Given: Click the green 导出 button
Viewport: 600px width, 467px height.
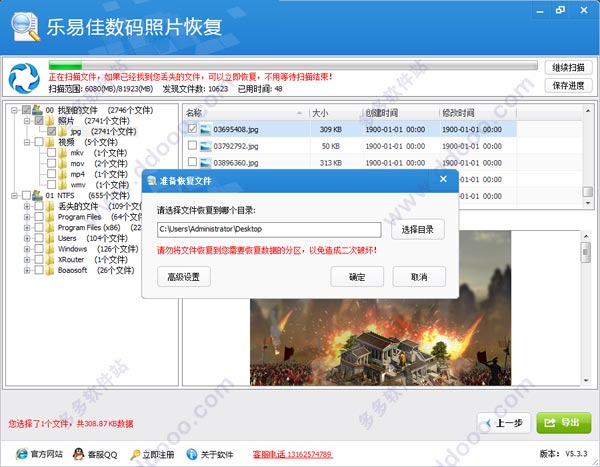Looking at the screenshot, I should click(x=564, y=423).
